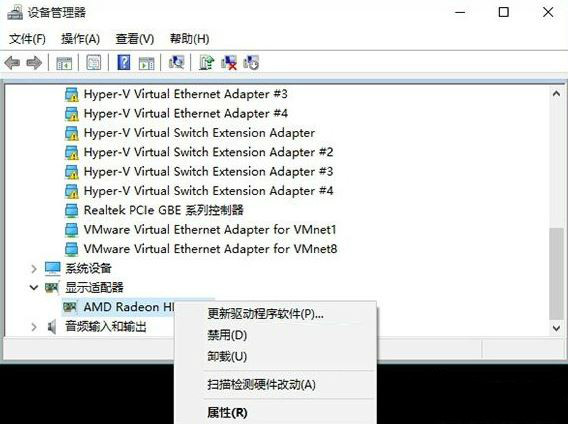Click the 音频输入和输出 speaker icon
Image resolution: width=568 pixels, height=424 pixels.
(52, 327)
